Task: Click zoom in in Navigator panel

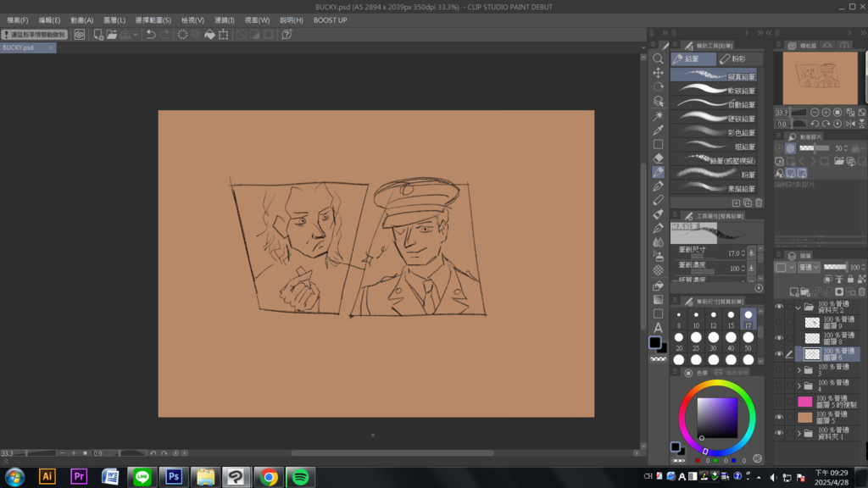Action: tap(826, 113)
